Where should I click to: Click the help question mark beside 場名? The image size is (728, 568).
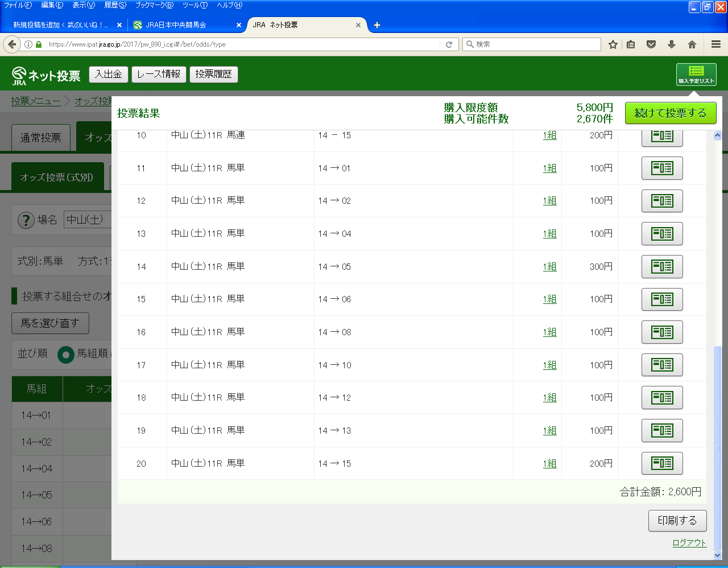tap(26, 220)
